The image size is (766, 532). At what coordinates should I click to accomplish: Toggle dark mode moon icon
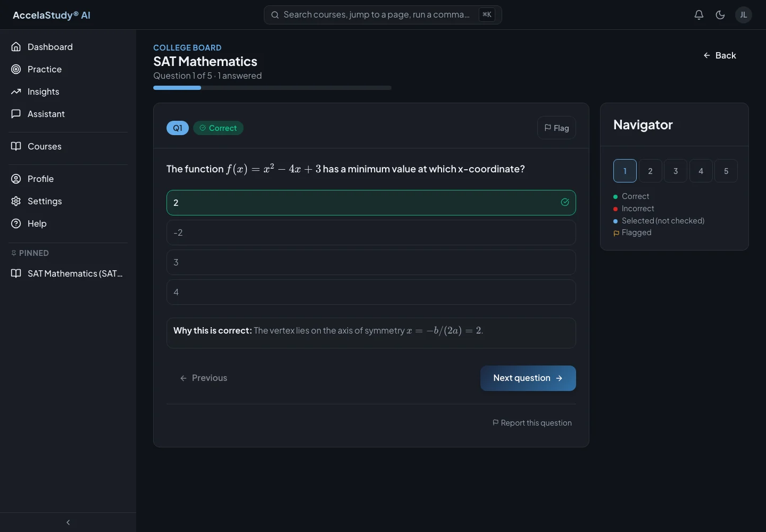(x=720, y=15)
